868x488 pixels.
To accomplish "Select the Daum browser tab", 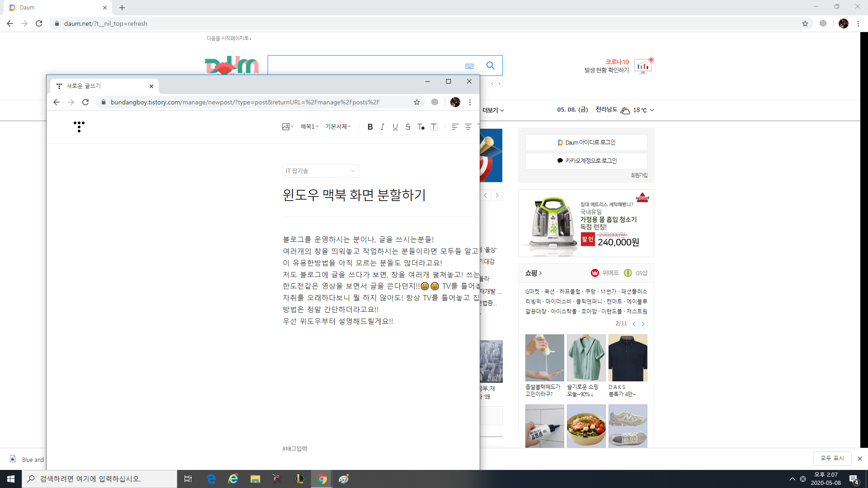I will [54, 8].
